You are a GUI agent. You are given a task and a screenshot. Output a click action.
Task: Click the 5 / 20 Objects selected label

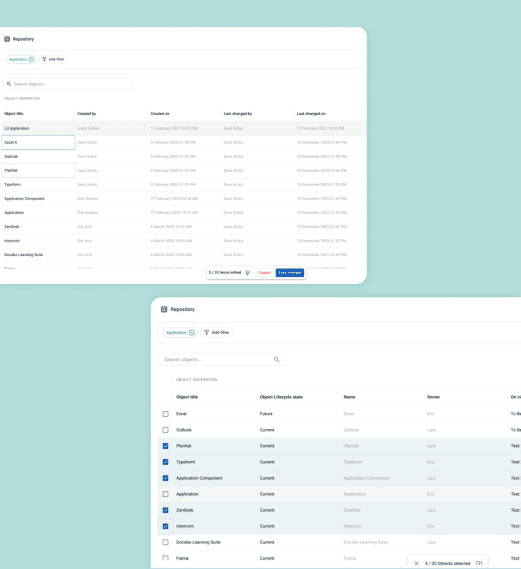tap(448, 564)
